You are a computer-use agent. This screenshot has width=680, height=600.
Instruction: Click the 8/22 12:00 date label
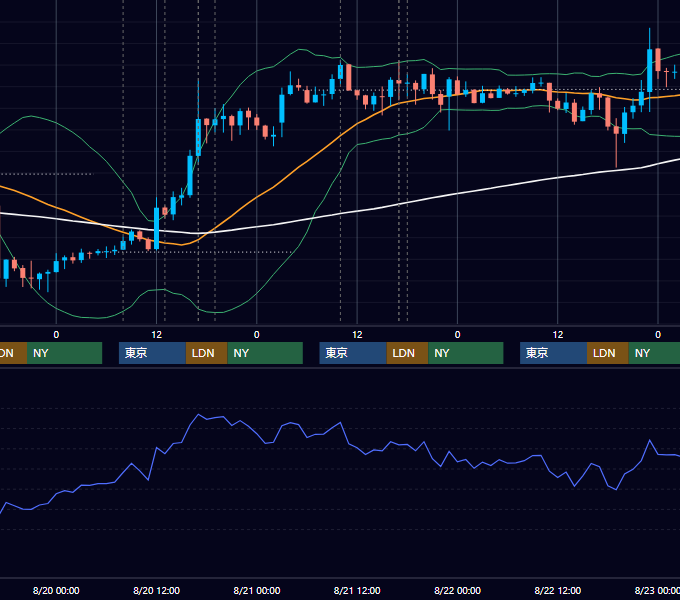pos(557,590)
